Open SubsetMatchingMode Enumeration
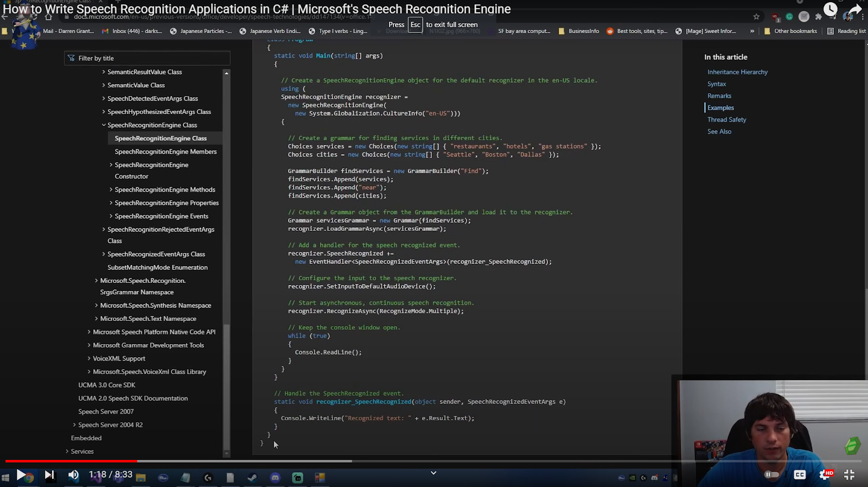Viewport: 868px width, 487px height. pos(157,267)
